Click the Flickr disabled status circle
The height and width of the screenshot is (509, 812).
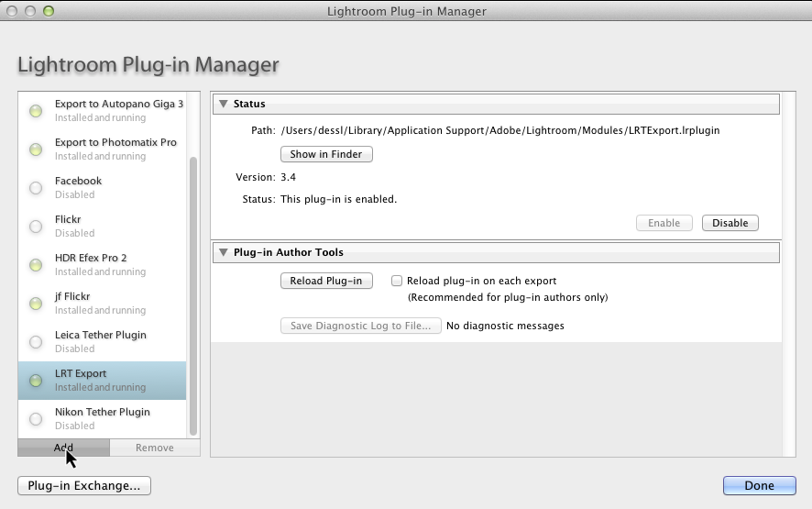point(36,227)
